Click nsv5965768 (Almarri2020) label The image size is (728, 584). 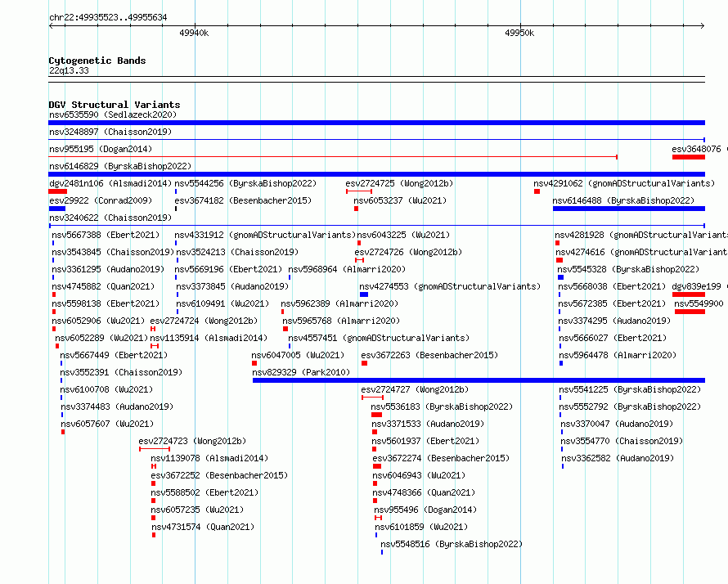pos(341,321)
